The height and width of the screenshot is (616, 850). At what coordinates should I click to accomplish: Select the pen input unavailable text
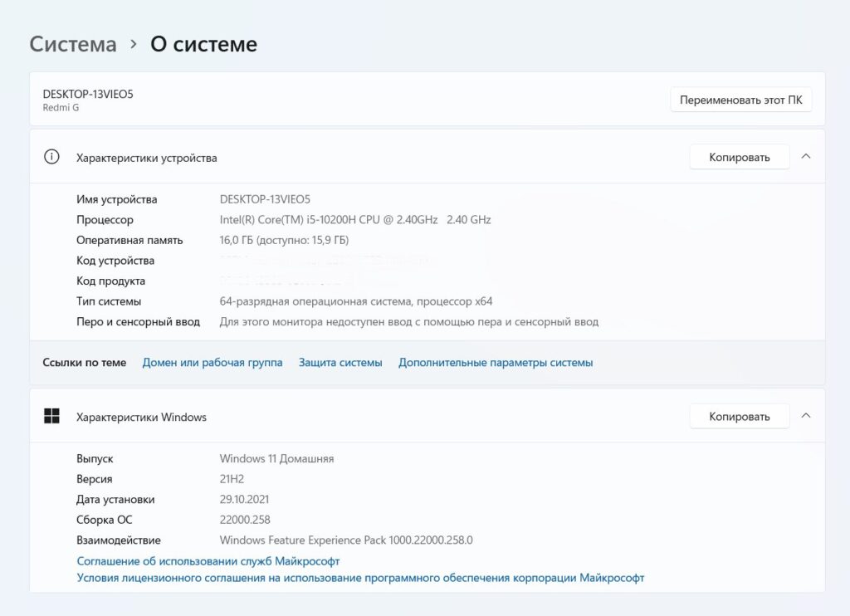tap(409, 321)
